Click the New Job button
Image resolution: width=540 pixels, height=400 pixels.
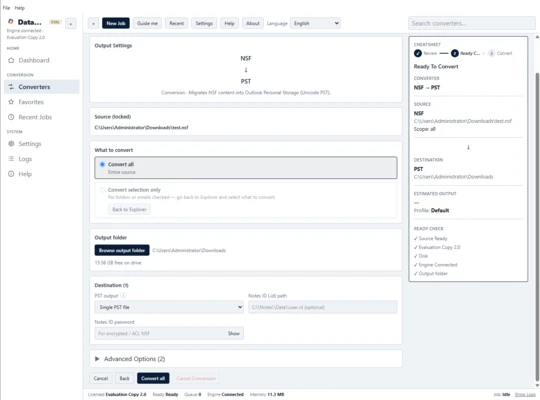coord(116,23)
